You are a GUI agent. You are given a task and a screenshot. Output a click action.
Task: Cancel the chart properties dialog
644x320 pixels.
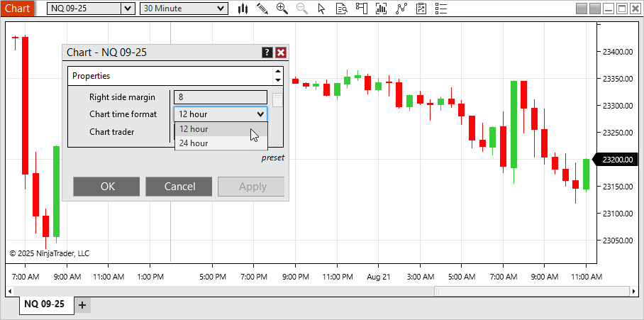pos(179,187)
